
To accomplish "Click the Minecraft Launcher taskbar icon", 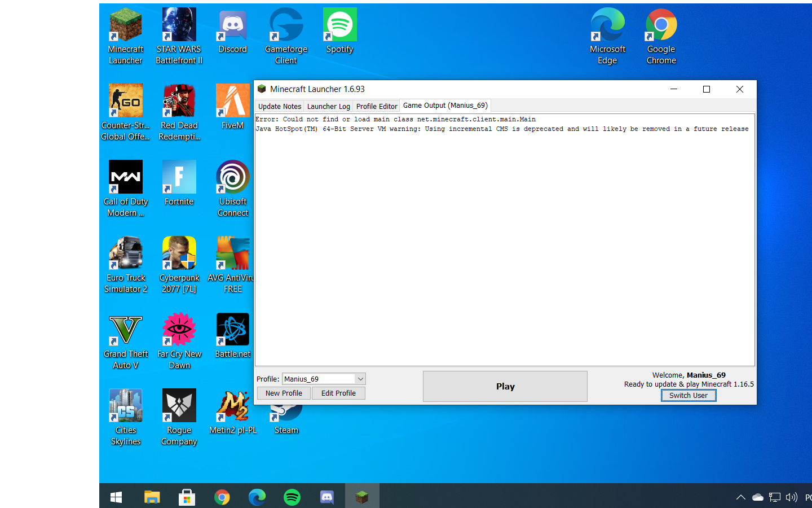I will pyautogui.click(x=362, y=497).
